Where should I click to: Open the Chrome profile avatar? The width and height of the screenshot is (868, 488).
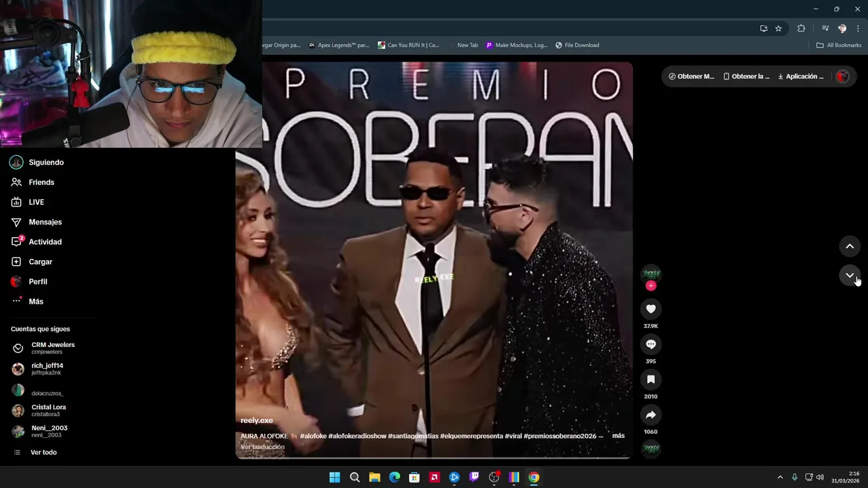click(842, 28)
